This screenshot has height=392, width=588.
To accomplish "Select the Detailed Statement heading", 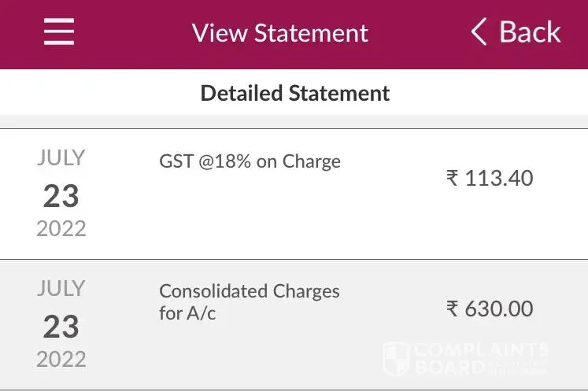I will point(294,93).
